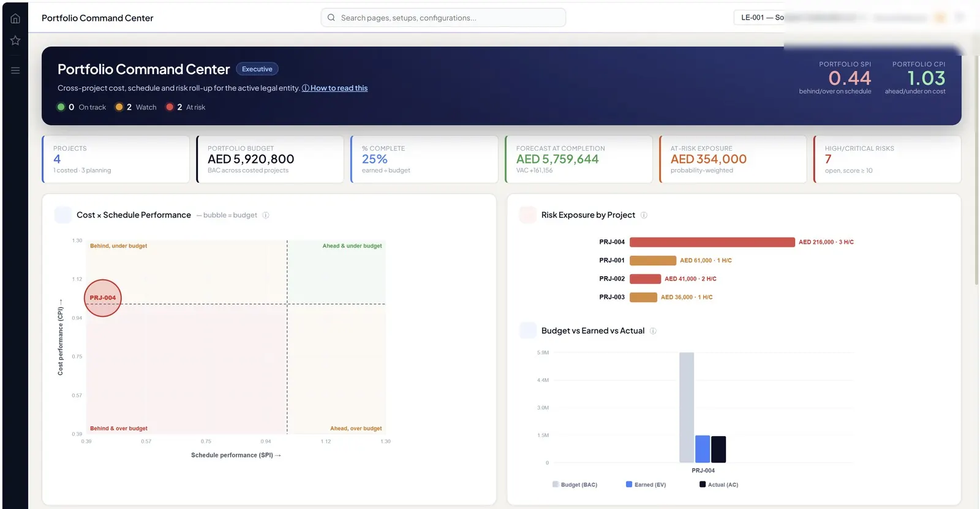Click the dark Actual bar for PRJ-004
980x509 pixels.
point(718,450)
